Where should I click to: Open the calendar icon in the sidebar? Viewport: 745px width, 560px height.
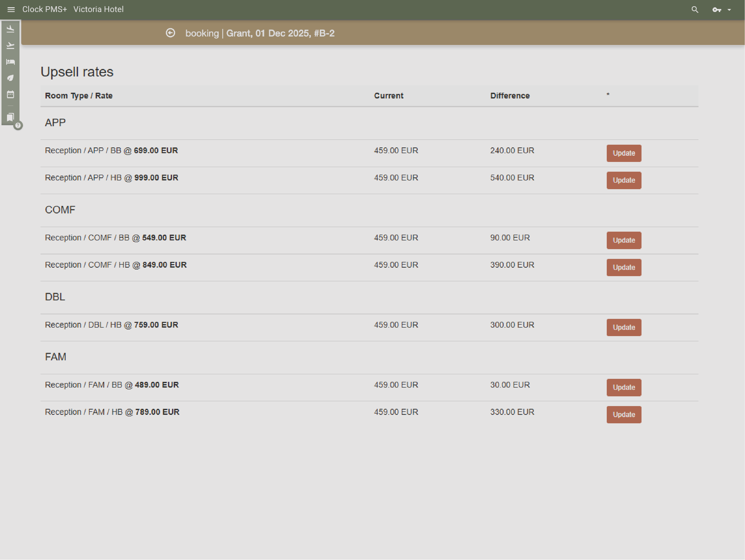point(10,95)
